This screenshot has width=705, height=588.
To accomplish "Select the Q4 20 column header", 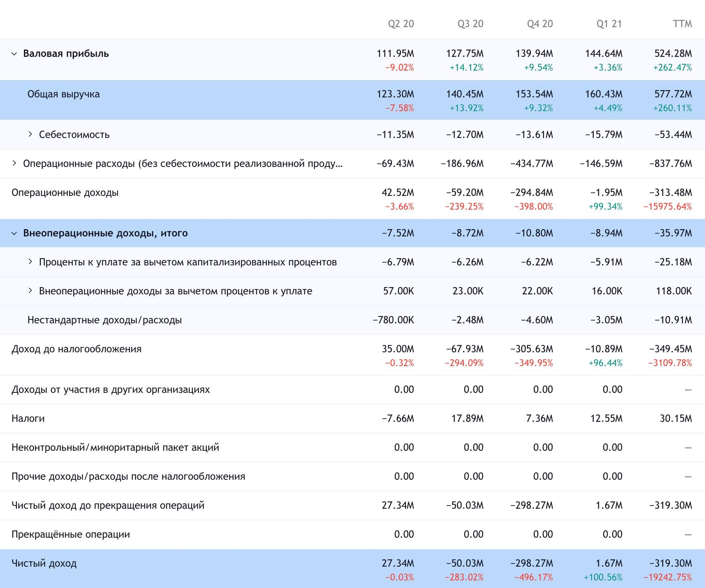I will coord(540,24).
